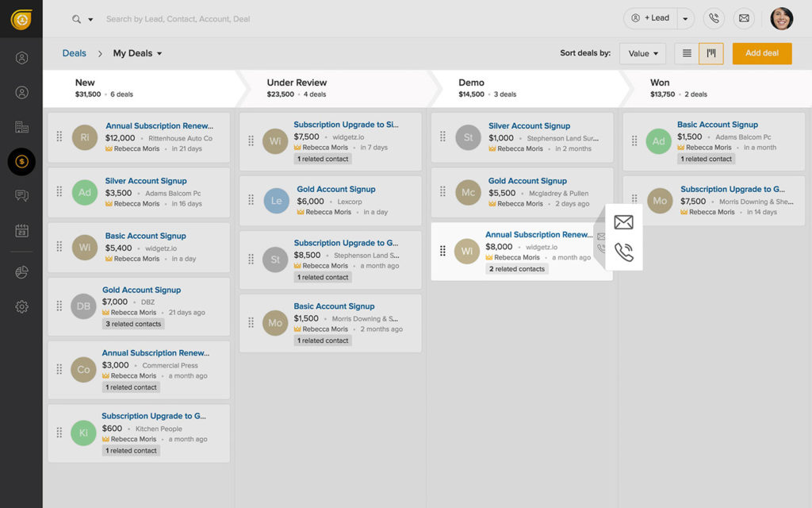Screen dimensions: 812x508
Task: Open the calendar icon in sidebar
Action: (x=21, y=231)
